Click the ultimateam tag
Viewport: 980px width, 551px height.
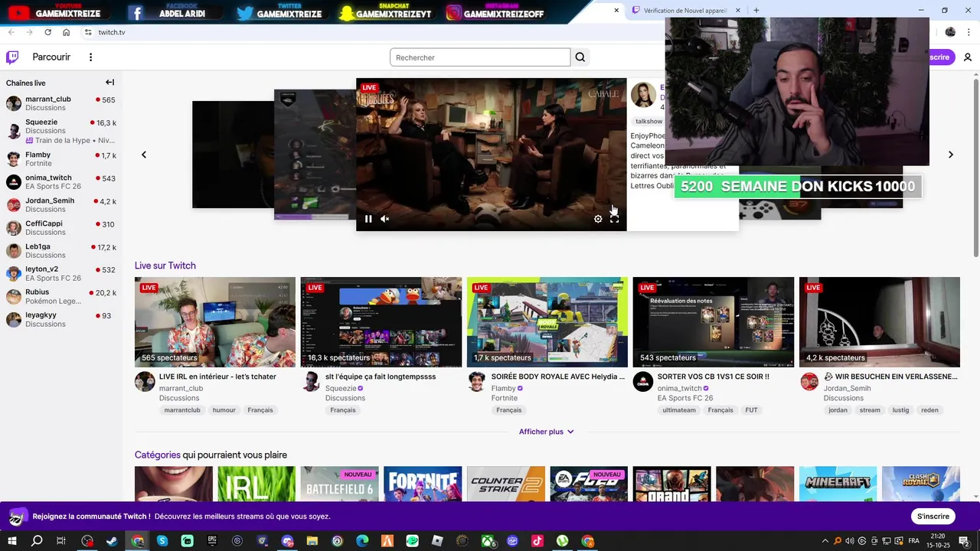[x=679, y=410]
